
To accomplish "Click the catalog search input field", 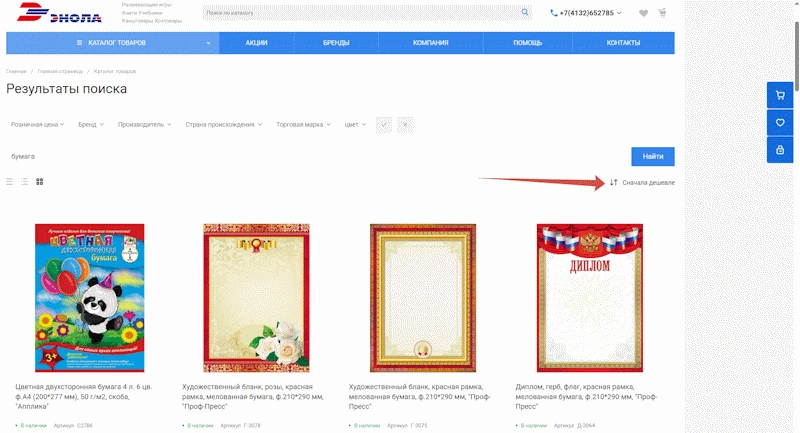I will [x=361, y=13].
